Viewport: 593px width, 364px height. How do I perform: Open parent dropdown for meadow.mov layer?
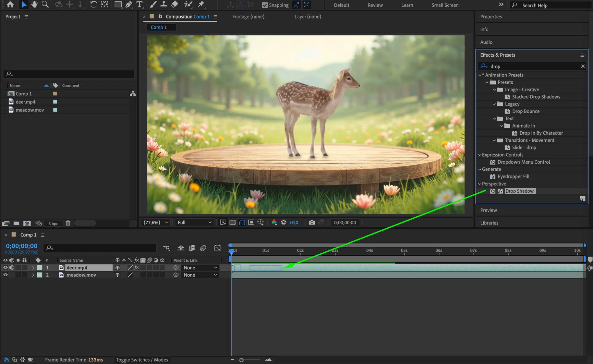200,275
